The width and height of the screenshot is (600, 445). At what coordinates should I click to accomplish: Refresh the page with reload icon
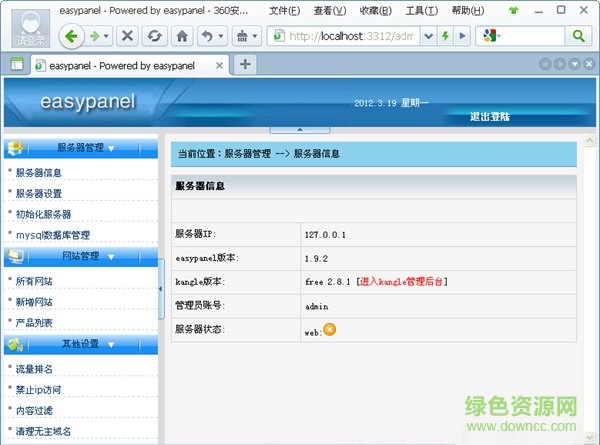coord(155,35)
